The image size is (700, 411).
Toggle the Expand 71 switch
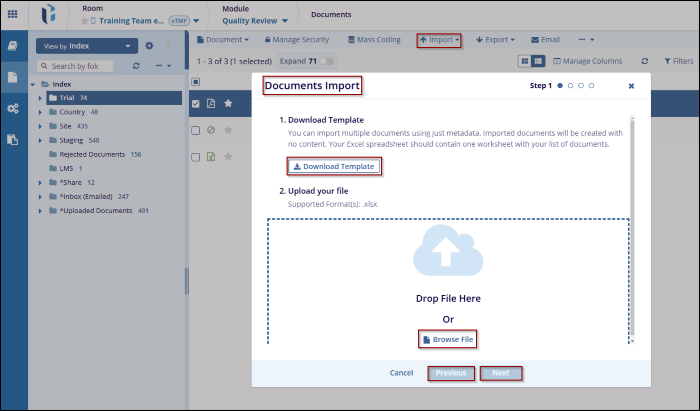coord(325,61)
